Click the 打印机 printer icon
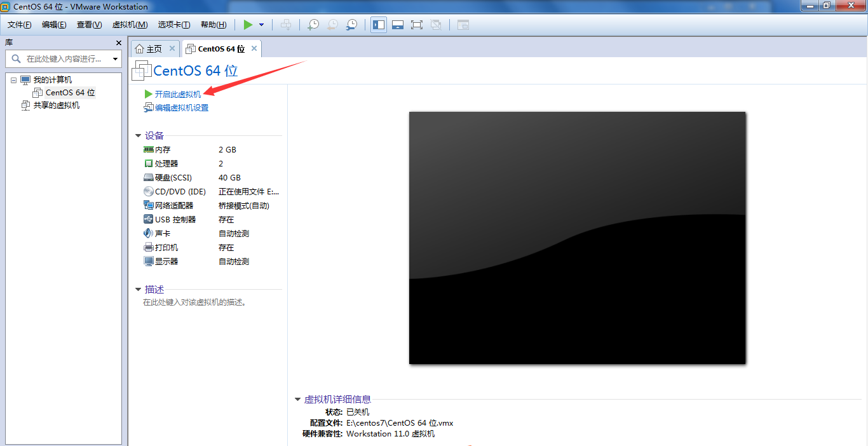Screen dimensions: 868x446 pos(149,248)
